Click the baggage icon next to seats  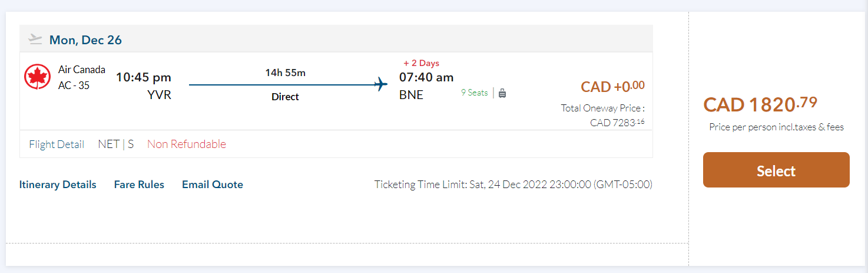pos(502,93)
